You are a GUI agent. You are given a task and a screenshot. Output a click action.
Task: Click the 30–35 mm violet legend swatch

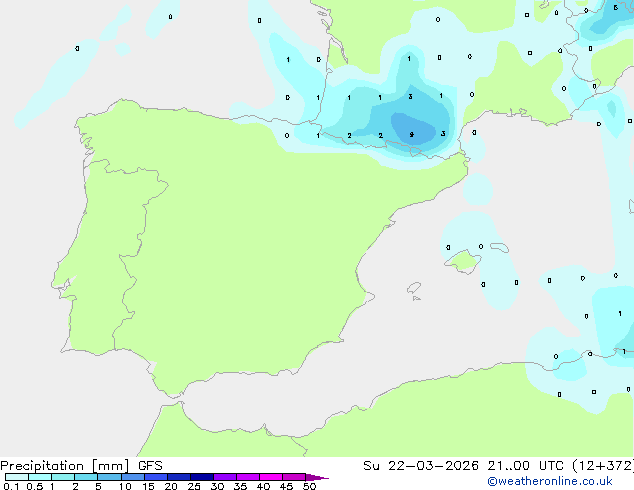point(225,477)
